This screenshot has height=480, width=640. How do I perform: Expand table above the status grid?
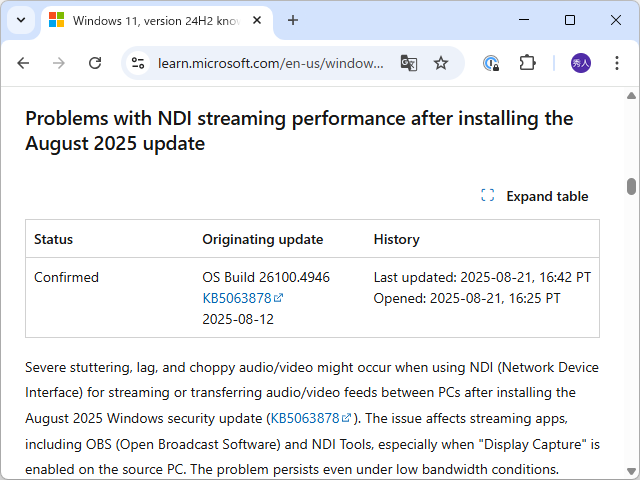[x=535, y=196]
